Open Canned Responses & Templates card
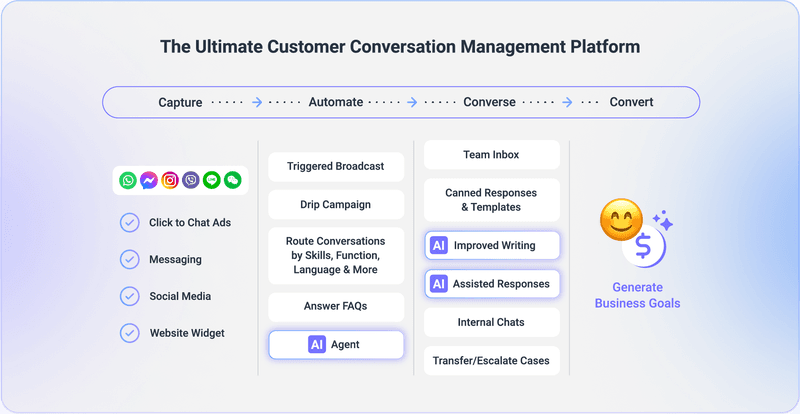Image resolution: width=800 pixels, height=414 pixels. (x=491, y=200)
